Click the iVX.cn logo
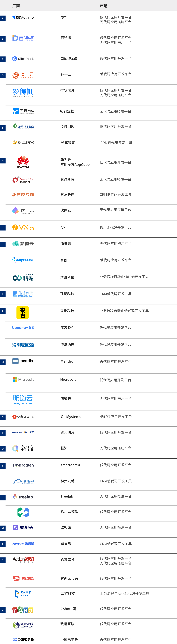Viewport: 177px width, 644px height. pyautogui.click(x=23, y=227)
